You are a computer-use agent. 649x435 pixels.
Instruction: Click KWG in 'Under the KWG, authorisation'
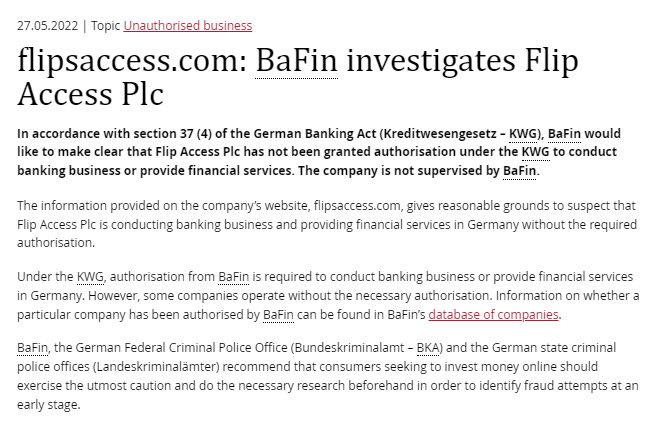point(89,277)
